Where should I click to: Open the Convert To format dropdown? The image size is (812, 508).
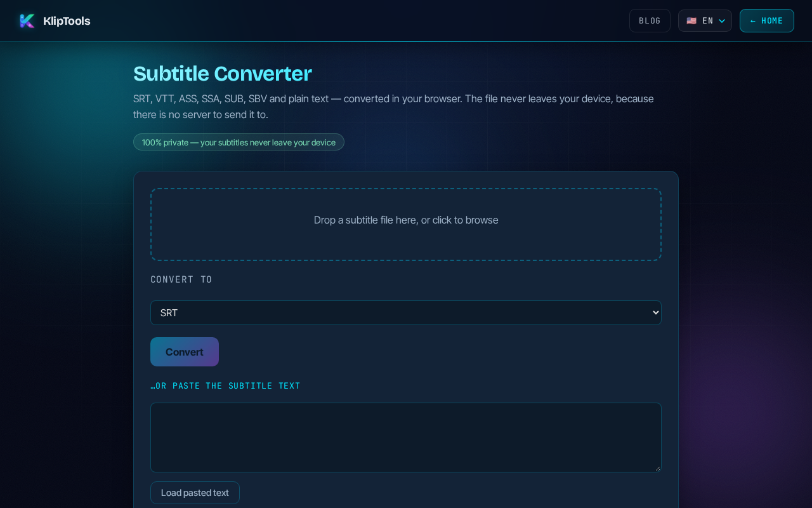click(406, 312)
